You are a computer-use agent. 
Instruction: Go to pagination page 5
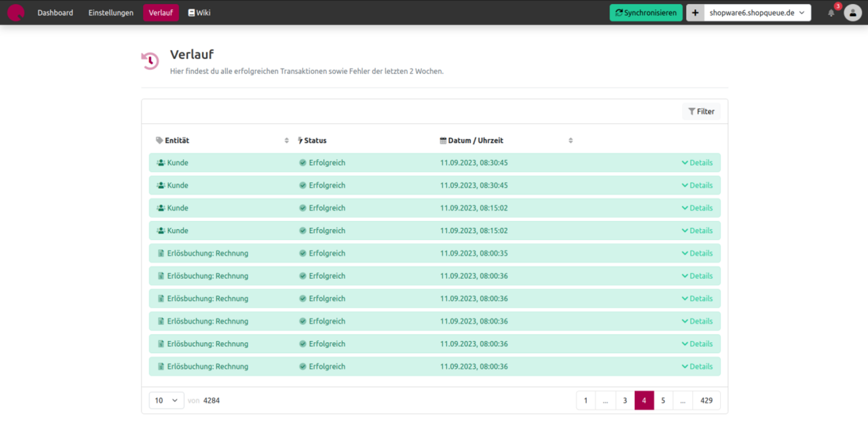click(x=663, y=400)
